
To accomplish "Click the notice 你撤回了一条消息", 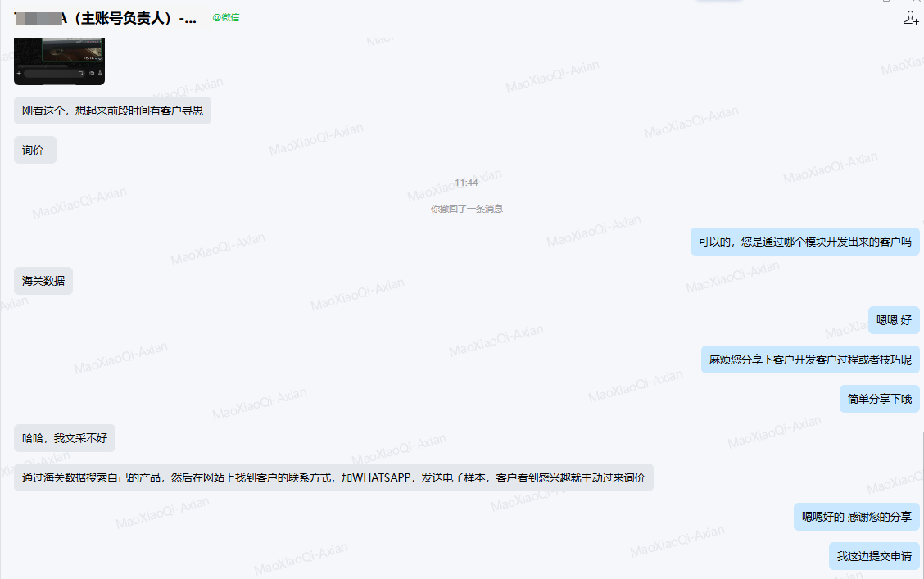I will click(x=466, y=209).
